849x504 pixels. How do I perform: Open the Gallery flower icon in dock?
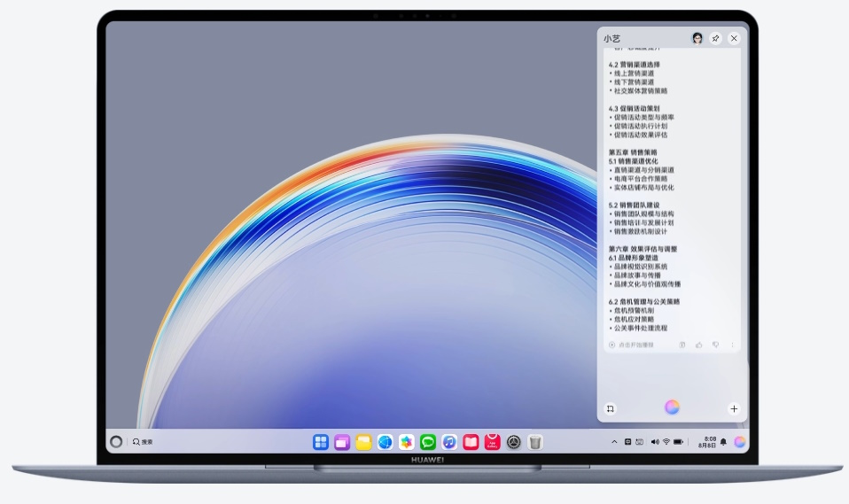tap(406, 442)
